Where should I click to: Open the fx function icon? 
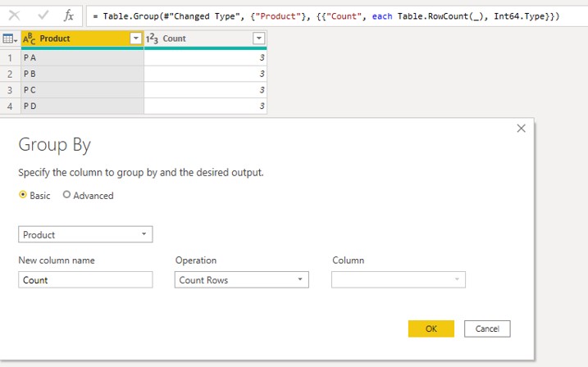click(69, 16)
